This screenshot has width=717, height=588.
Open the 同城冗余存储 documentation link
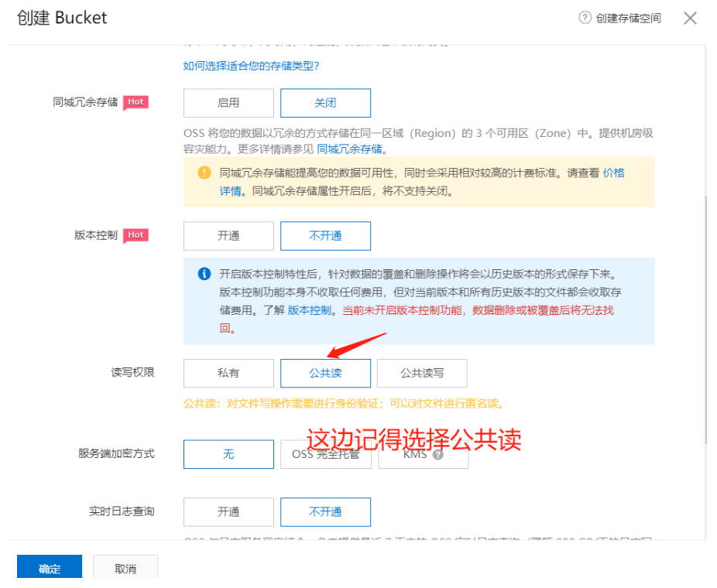(x=350, y=149)
